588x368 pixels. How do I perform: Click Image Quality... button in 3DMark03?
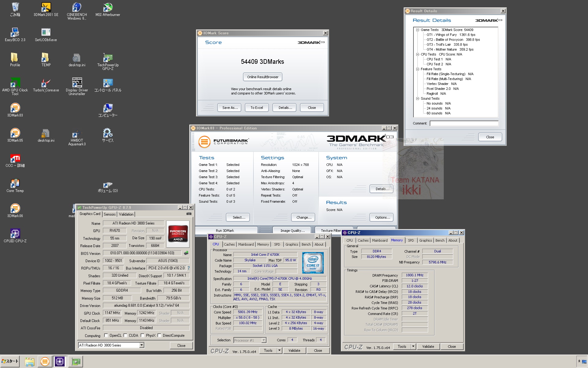(292, 230)
